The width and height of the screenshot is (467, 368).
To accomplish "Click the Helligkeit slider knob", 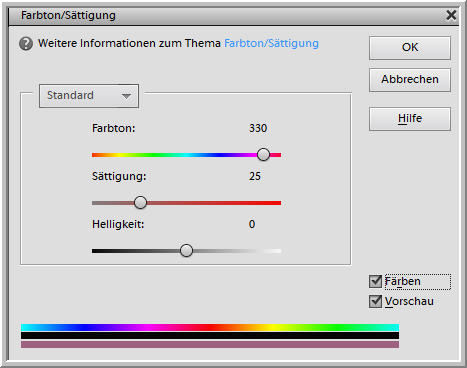I will (186, 251).
